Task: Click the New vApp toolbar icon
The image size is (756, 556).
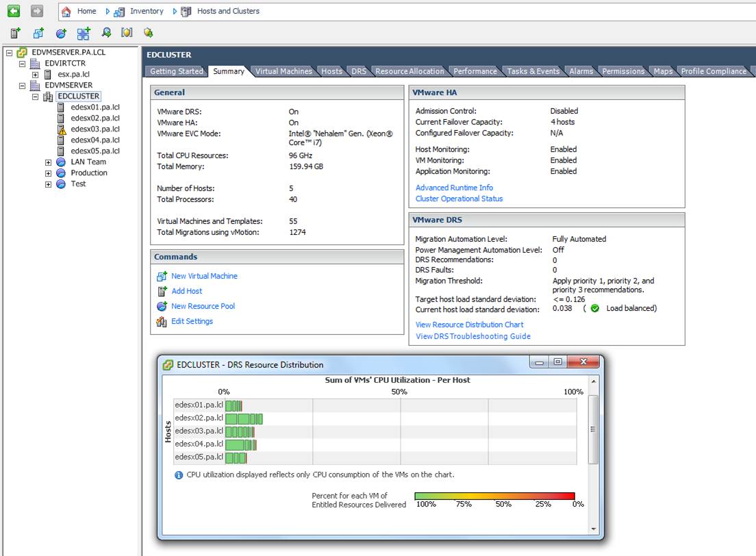Action: pos(83,33)
